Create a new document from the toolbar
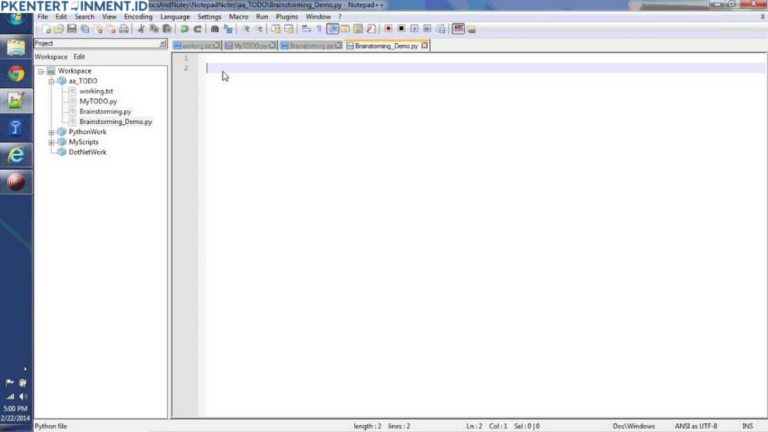The width and height of the screenshot is (768, 432). (x=46, y=29)
